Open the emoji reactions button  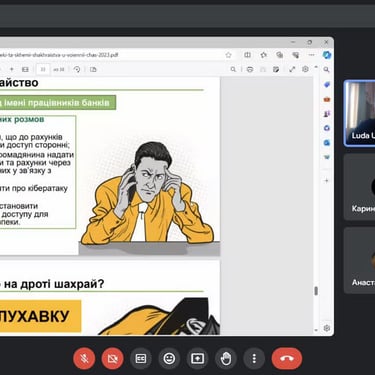click(169, 359)
